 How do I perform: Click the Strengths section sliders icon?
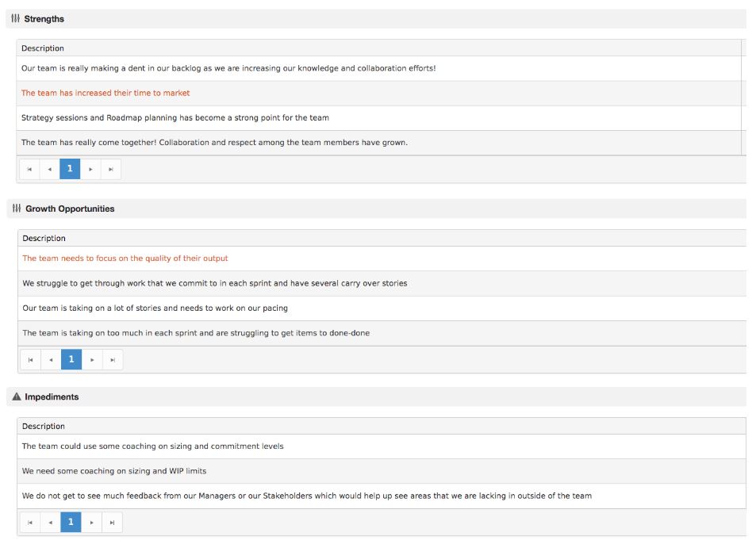(15, 18)
